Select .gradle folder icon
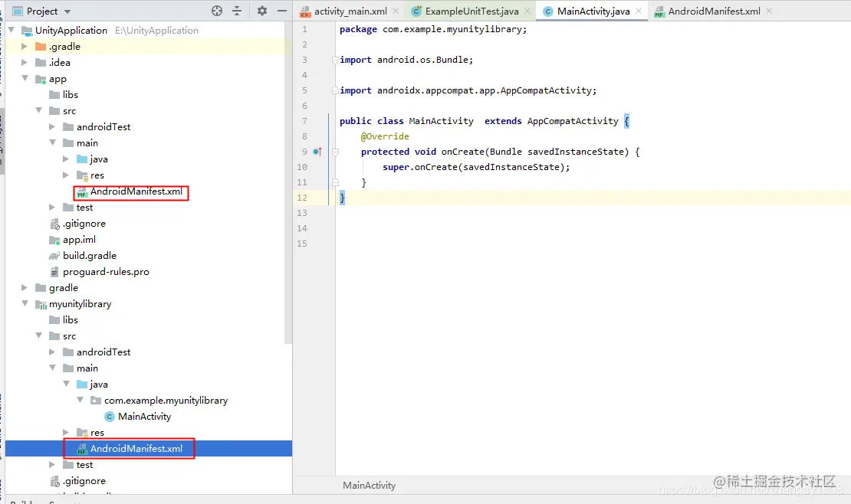 (x=41, y=46)
